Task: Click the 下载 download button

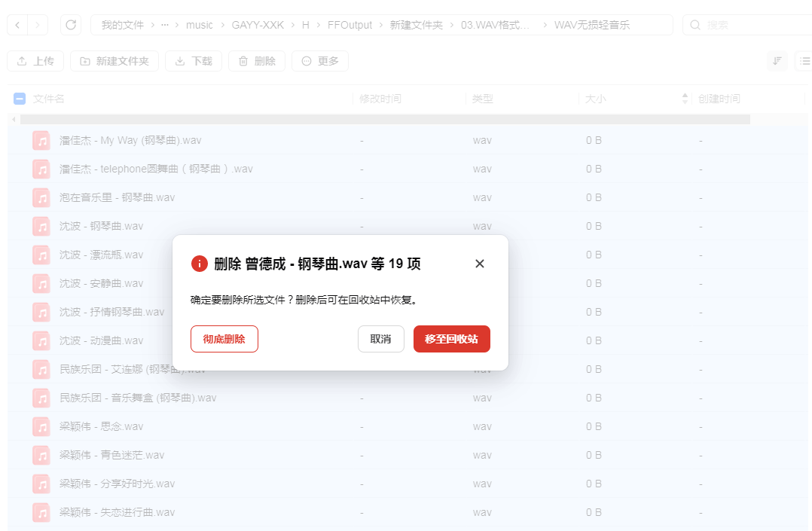Action: click(194, 61)
